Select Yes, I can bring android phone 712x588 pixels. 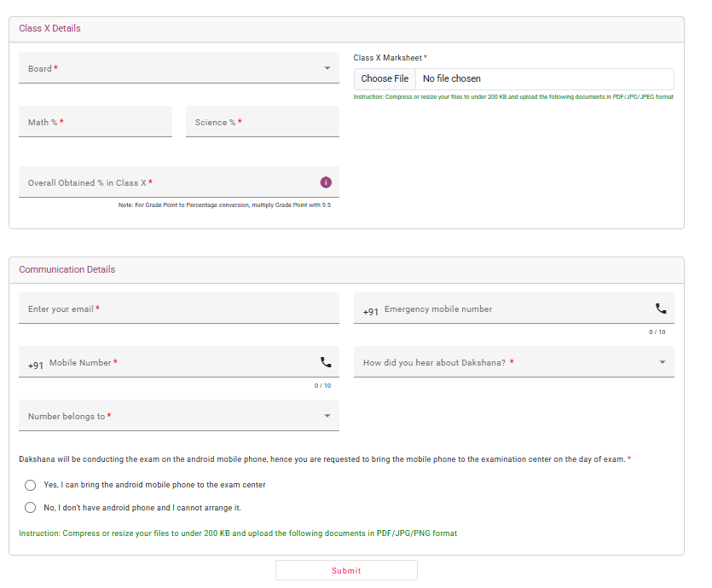pyautogui.click(x=31, y=485)
